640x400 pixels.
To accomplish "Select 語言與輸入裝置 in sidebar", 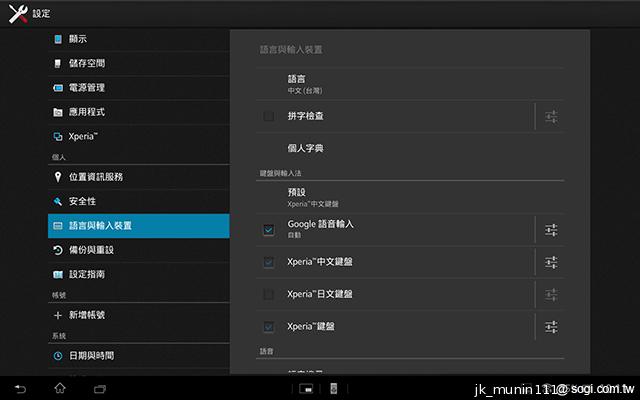I will 139,226.
